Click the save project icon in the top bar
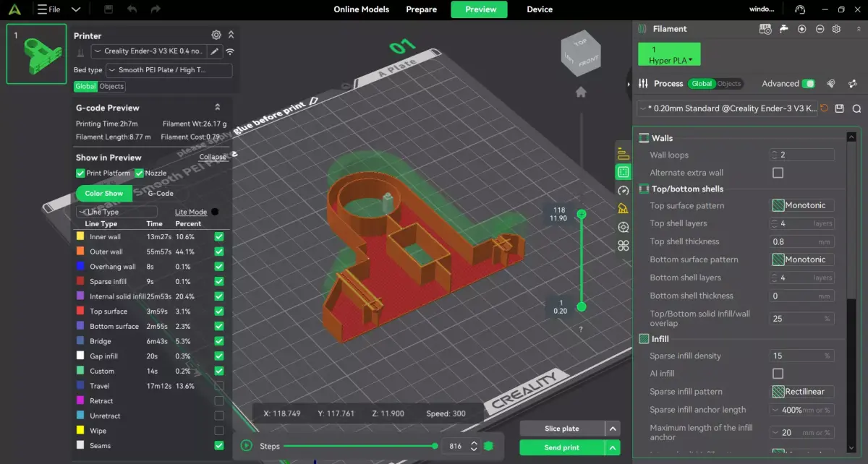The width and height of the screenshot is (868, 464). click(109, 9)
